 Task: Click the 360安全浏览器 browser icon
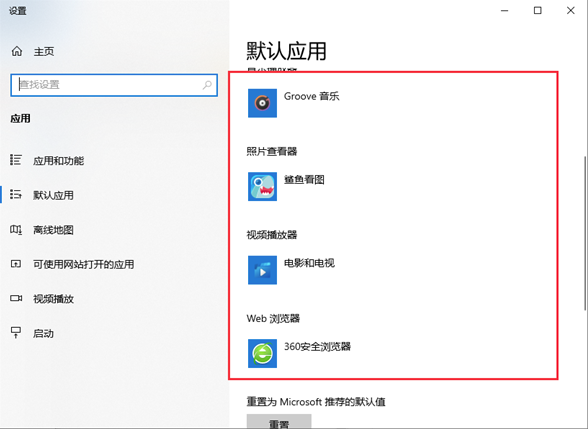262,354
